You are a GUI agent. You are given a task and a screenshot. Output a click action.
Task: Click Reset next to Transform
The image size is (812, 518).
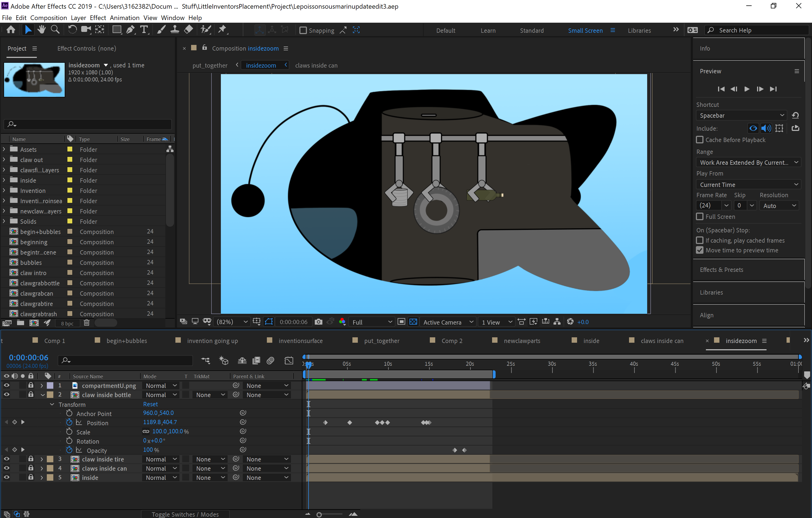click(x=150, y=404)
